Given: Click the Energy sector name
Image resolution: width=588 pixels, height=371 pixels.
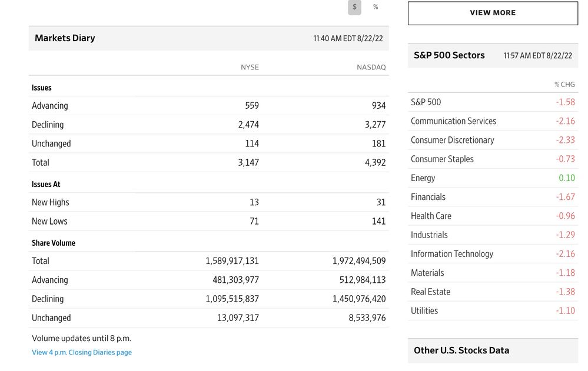Looking at the screenshot, I should coord(423,178).
